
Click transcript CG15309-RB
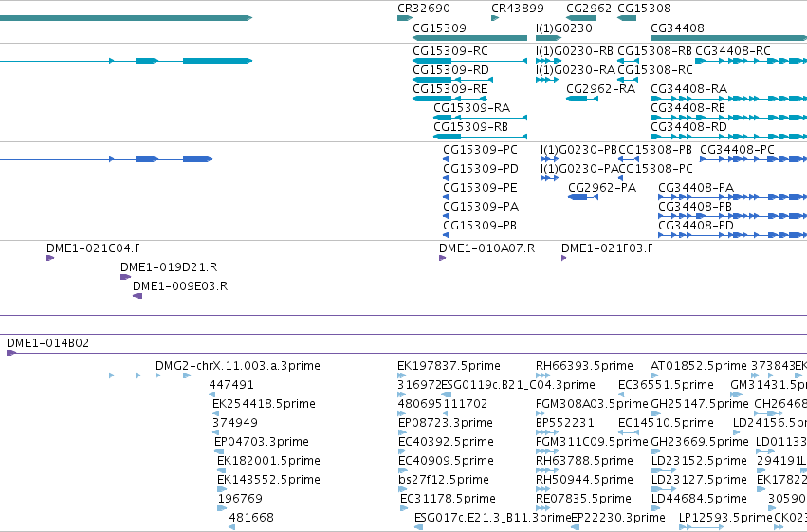coord(480,137)
